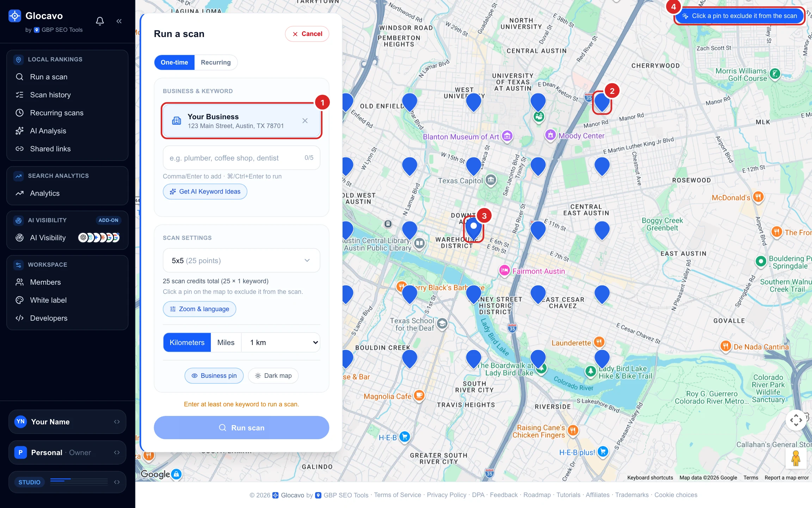Collapse sidebar with double chevron icon
The image size is (812, 508).
pyautogui.click(x=119, y=21)
